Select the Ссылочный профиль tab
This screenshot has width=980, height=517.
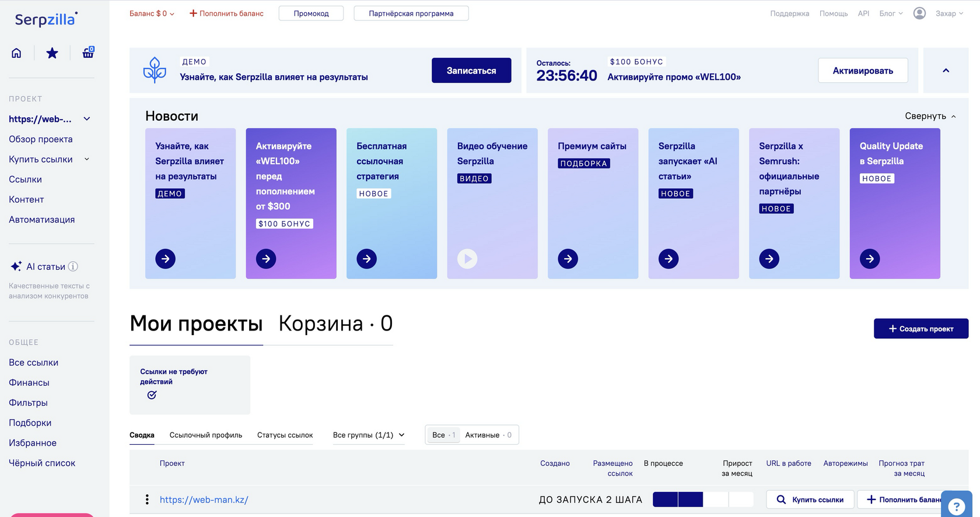tap(206, 435)
